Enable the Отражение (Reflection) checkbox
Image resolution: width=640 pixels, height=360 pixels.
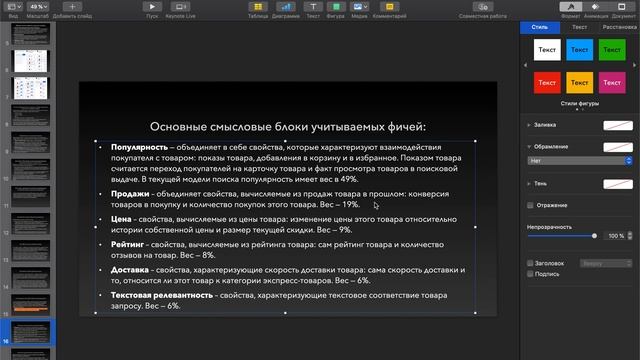(x=530, y=205)
